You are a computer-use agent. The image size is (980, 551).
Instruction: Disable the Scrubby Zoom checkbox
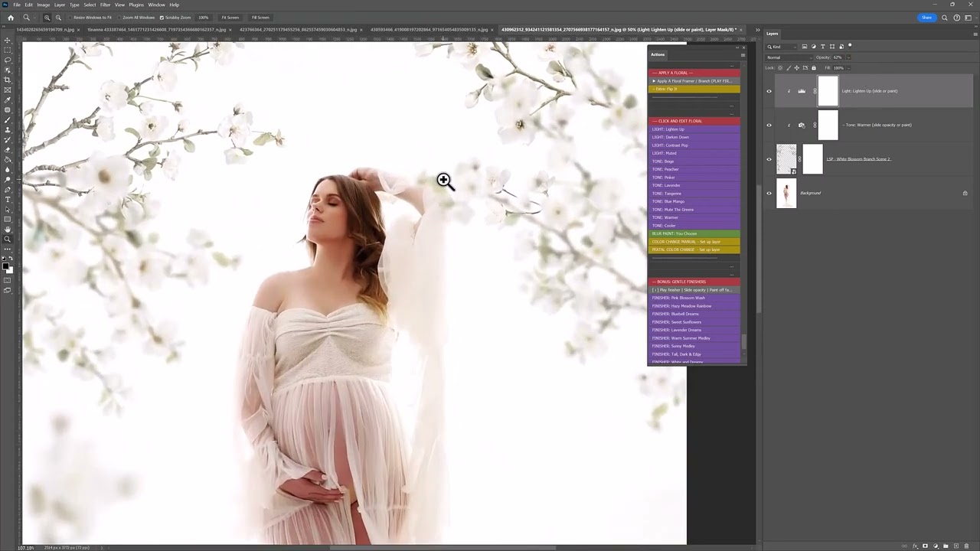coord(162,18)
